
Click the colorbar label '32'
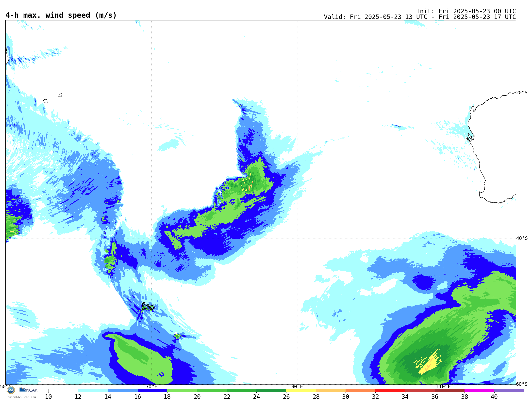point(375,397)
